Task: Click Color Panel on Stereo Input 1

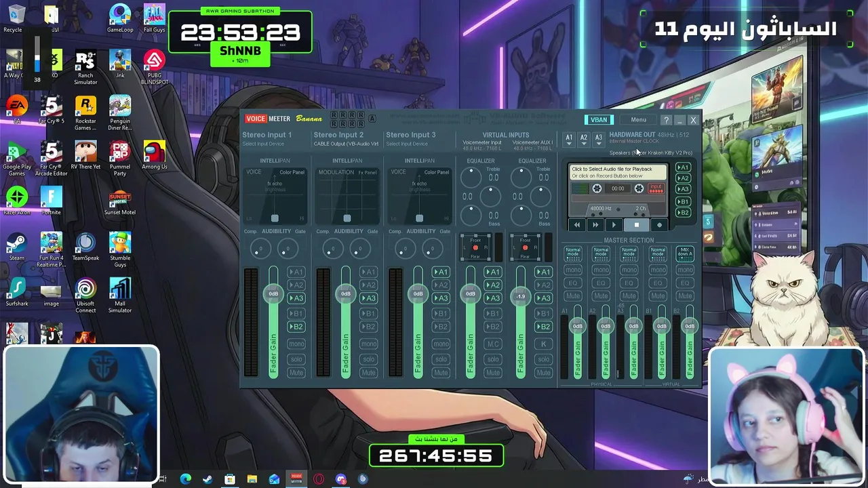Action: point(292,172)
